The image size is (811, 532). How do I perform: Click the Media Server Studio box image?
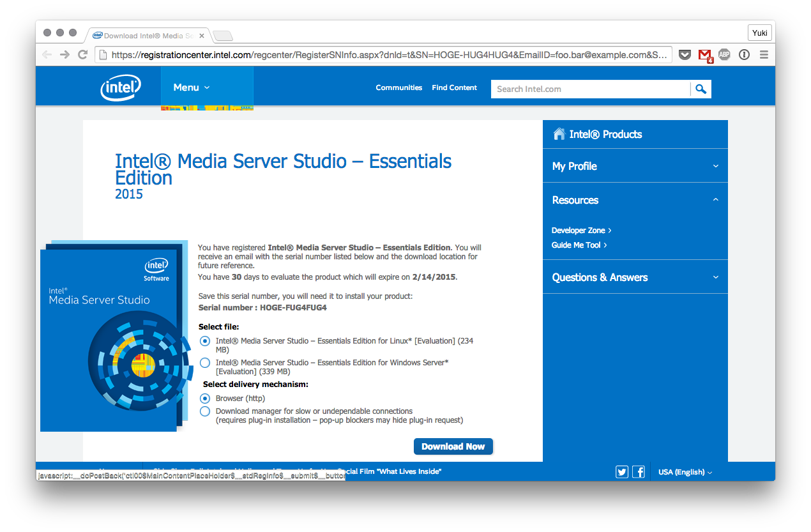115,336
